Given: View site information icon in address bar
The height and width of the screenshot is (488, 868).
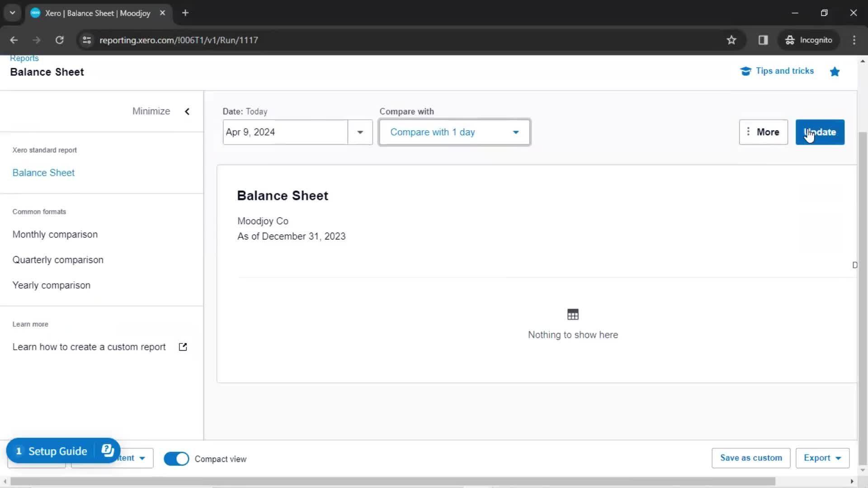Looking at the screenshot, I should tap(87, 40).
